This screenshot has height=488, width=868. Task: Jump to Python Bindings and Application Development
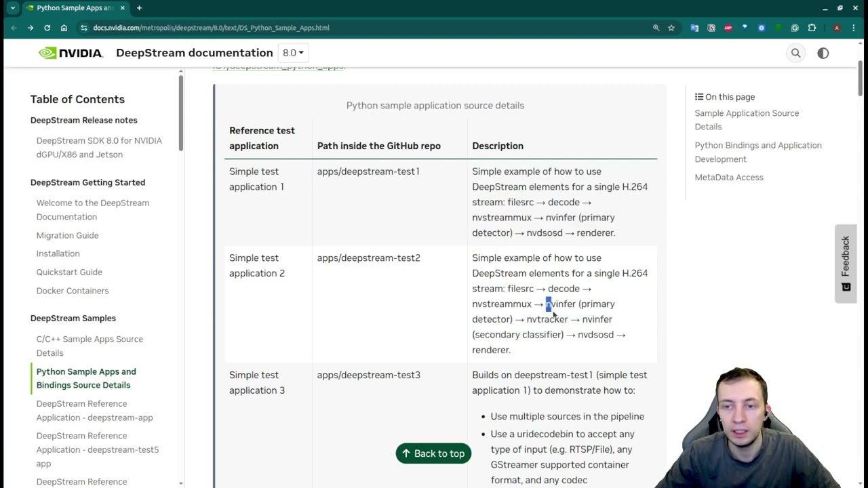coord(758,152)
